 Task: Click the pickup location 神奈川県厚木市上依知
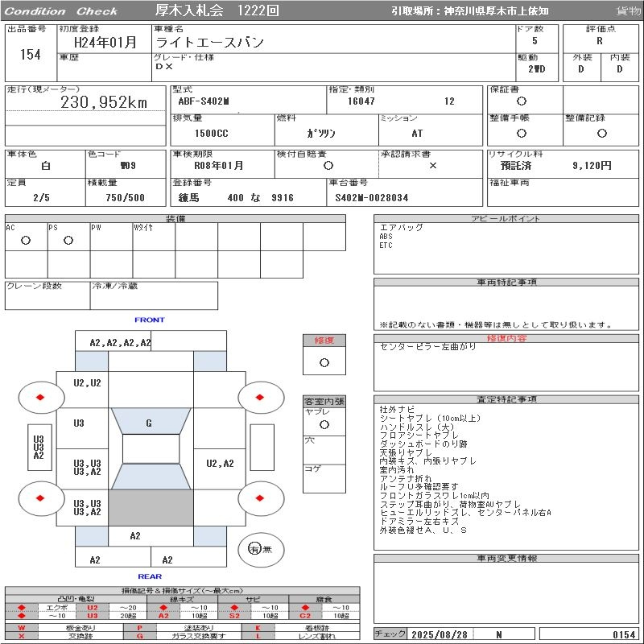496,11
